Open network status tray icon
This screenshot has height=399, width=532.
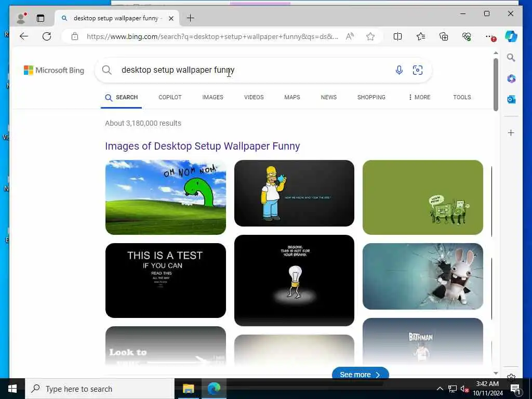click(x=452, y=389)
